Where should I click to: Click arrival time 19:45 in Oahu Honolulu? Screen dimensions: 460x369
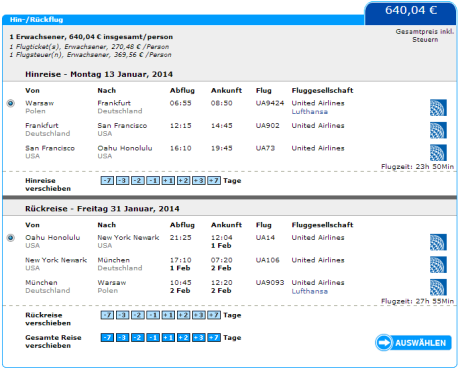coord(221,148)
